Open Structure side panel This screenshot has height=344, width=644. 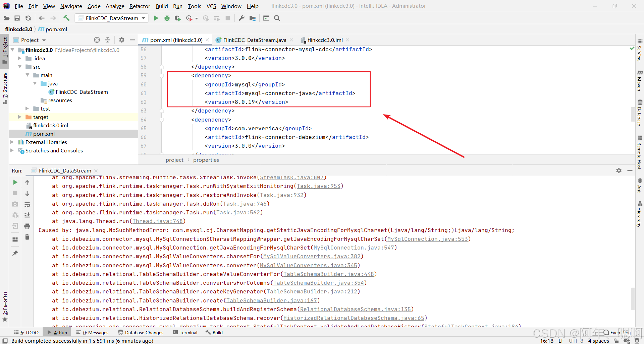5,88
